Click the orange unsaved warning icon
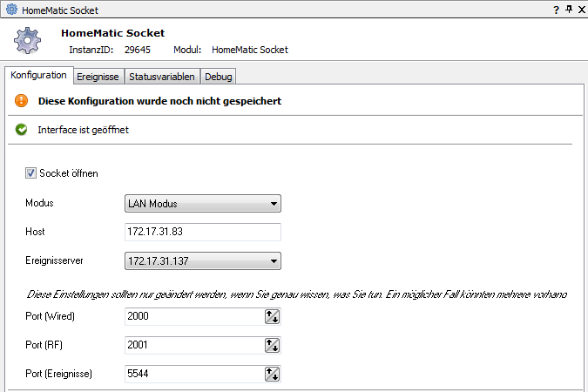The width and height of the screenshot is (588, 392). tap(22, 101)
